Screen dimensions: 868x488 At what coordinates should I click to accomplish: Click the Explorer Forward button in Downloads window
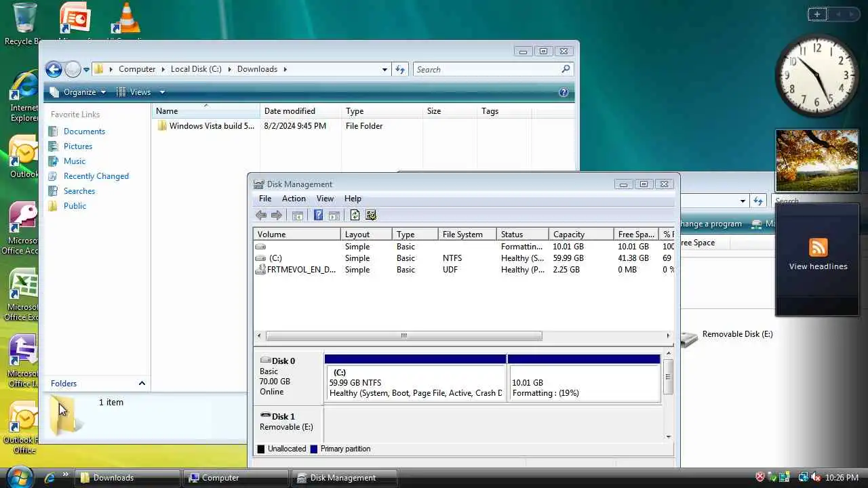[73, 69]
